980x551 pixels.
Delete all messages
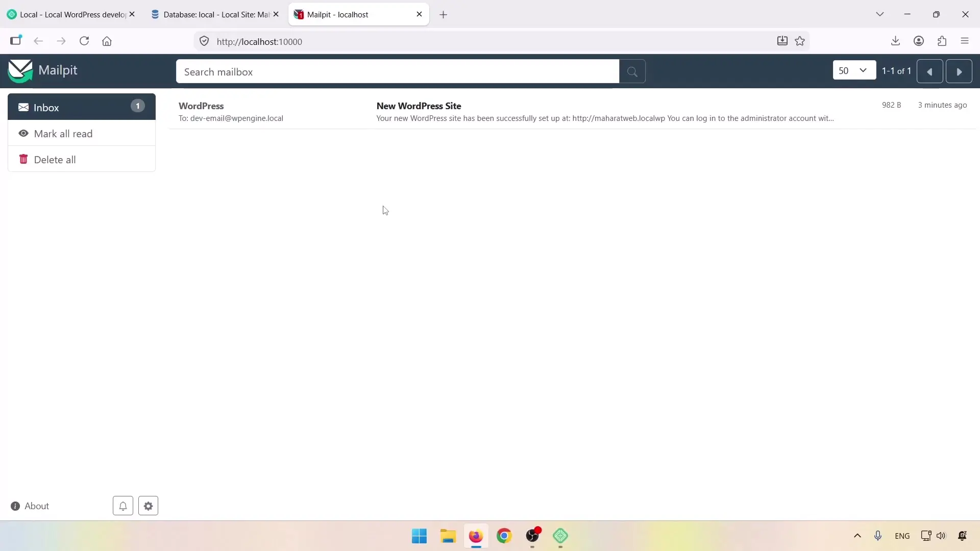[x=82, y=159]
